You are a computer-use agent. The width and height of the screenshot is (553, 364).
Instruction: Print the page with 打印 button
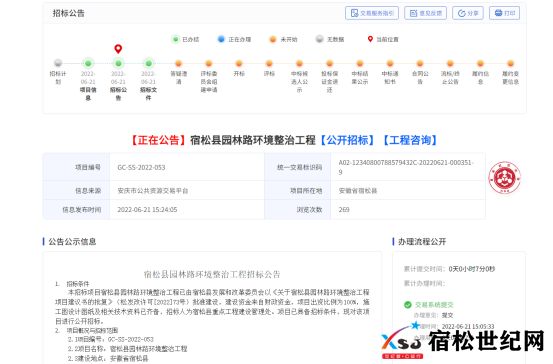pos(504,13)
